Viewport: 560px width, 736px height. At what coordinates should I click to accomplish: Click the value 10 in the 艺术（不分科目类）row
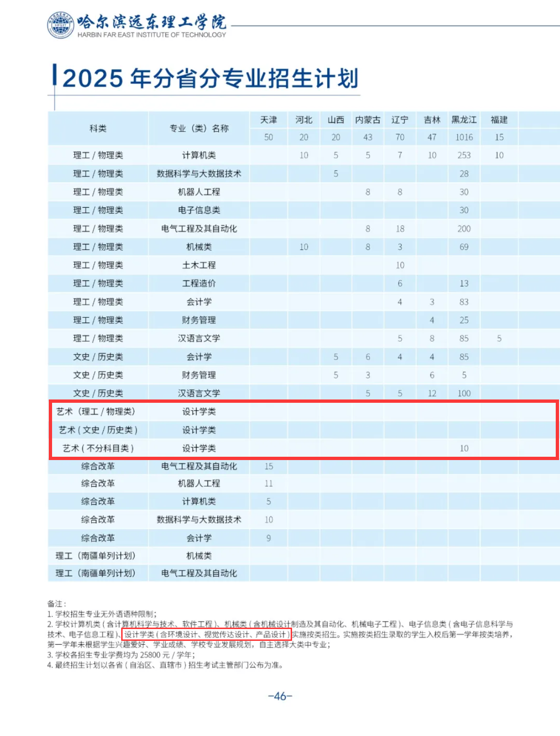pos(464,448)
